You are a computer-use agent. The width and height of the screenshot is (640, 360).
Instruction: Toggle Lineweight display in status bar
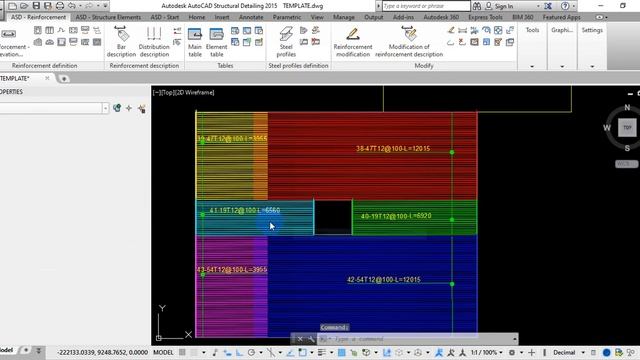pyautogui.click(x=322, y=352)
